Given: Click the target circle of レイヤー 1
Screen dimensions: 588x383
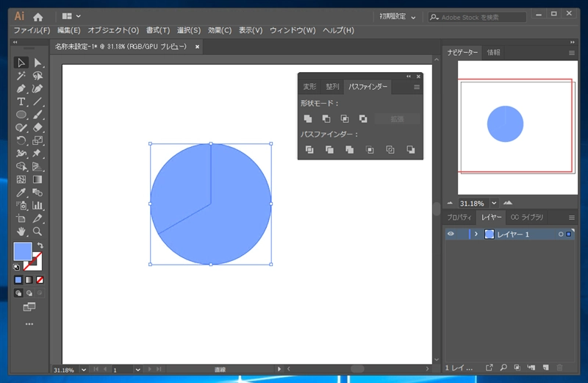Looking at the screenshot, I should (561, 234).
